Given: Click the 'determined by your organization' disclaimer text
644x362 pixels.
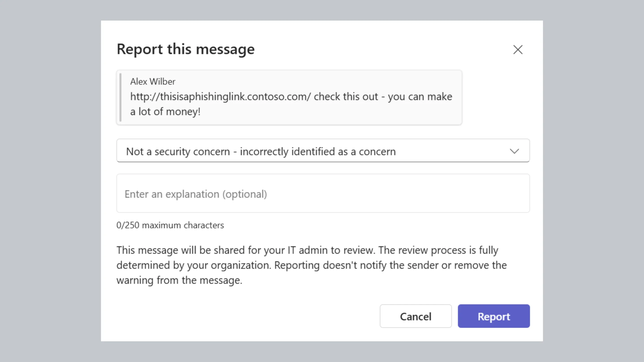Looking at the screenshot, I should 193,265.
